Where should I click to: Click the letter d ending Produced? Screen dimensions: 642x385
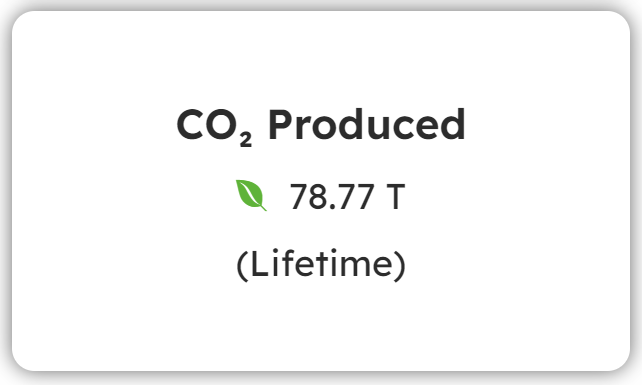(x=451, y=124)
